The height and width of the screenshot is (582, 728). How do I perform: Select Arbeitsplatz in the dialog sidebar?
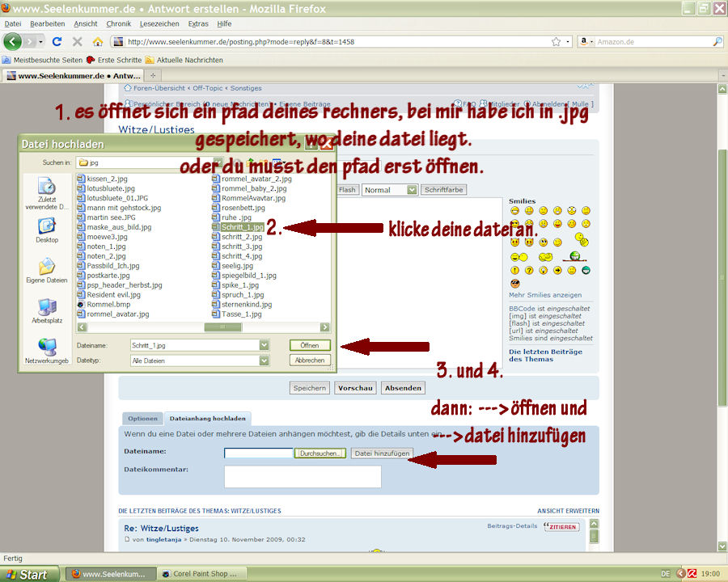[x=47, y=311]
